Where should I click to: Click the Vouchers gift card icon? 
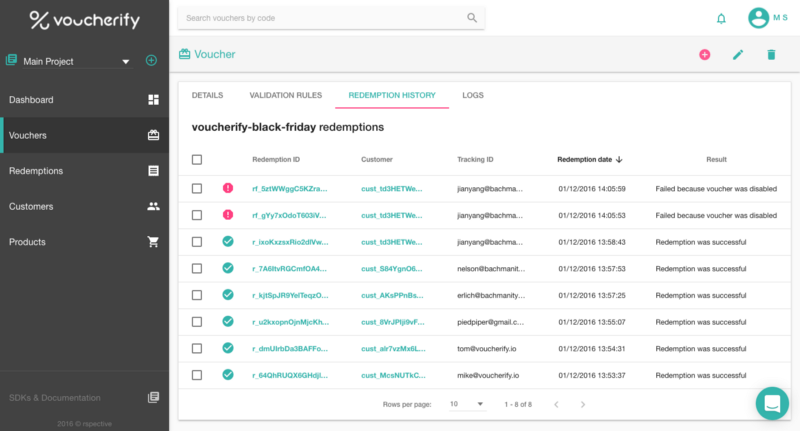(153, 135)
